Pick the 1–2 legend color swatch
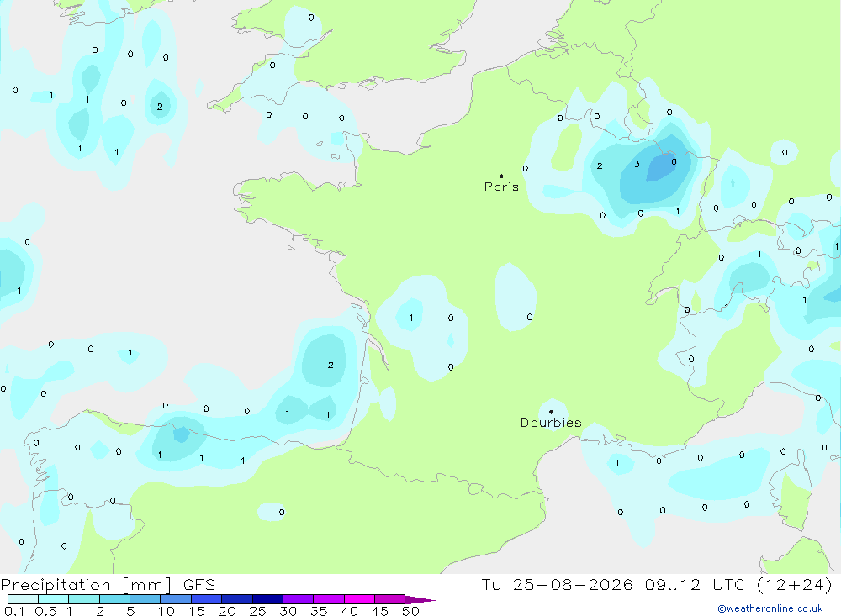 point(84,599)
